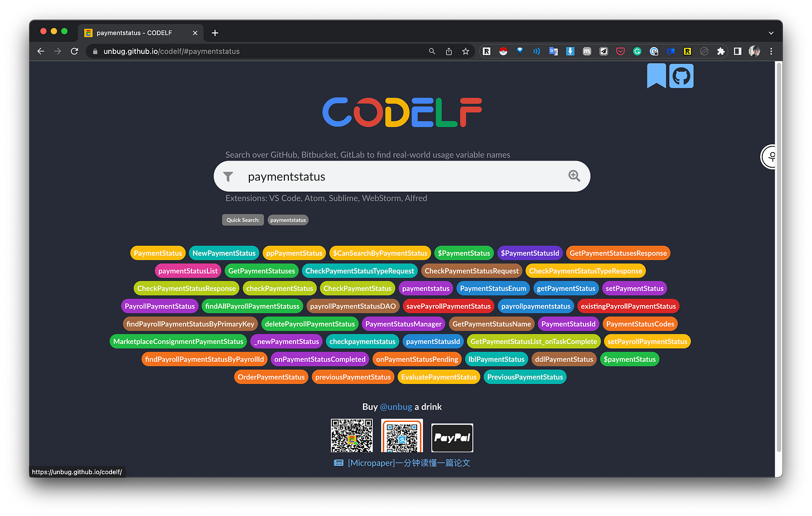Open the gray 'm' extension icon
The image size is (812, 516).
[587, 51]
